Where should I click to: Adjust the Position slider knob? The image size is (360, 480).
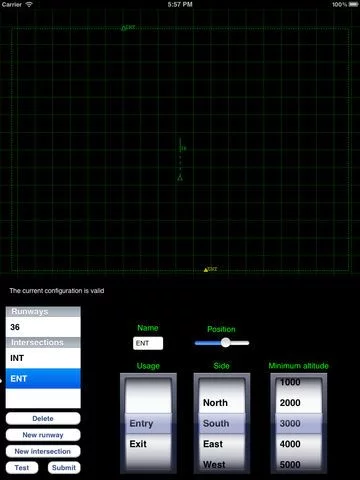(226, 343)
